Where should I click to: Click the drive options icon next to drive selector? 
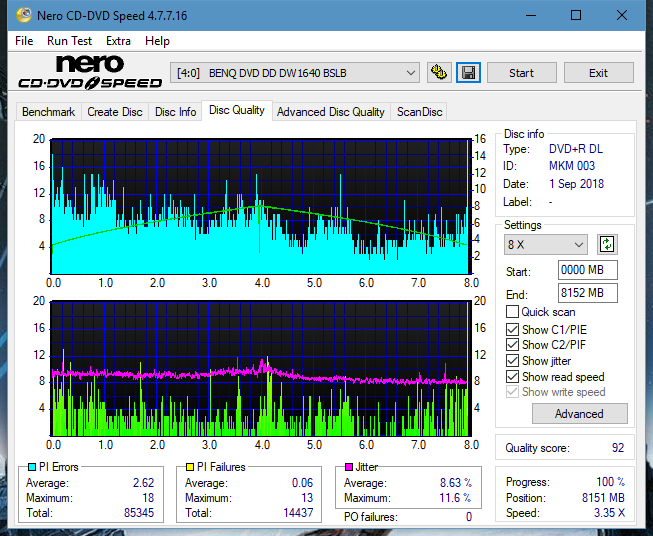(439, 73)
